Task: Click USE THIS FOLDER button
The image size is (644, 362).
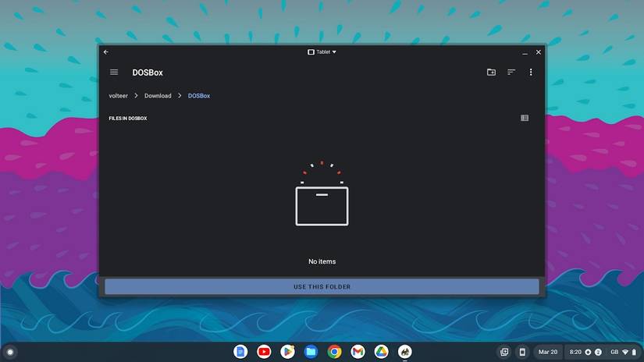Action: point(322,286)
